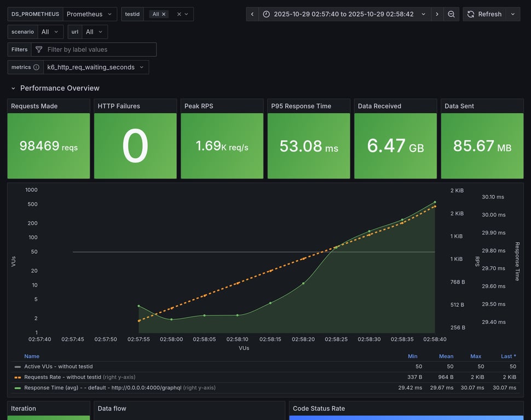This screenshot has height=420, width=531.
Task: Shift time range forward with right arrow
Action: pos(437,14)
